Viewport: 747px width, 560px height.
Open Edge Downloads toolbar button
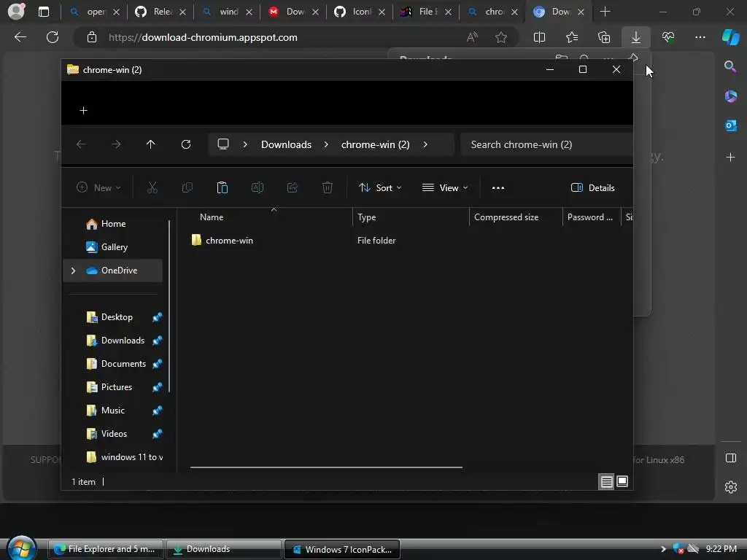point(636,37)
